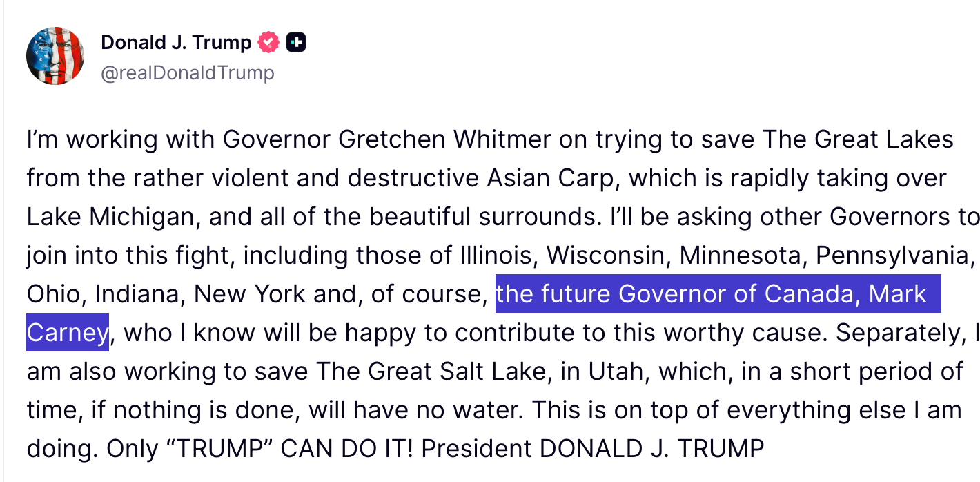Click the red verified checkmark badge

(x=268, y=43)
